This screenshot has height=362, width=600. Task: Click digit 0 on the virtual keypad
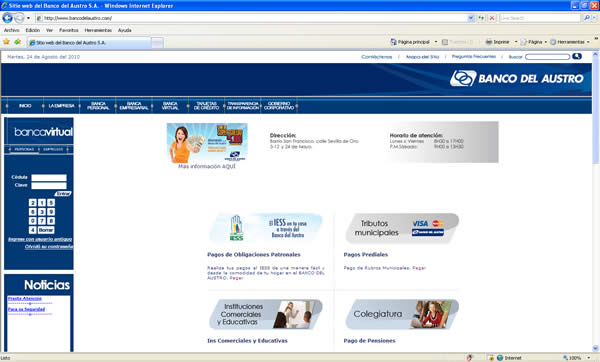pyautogui.click(x=33, y=221)
